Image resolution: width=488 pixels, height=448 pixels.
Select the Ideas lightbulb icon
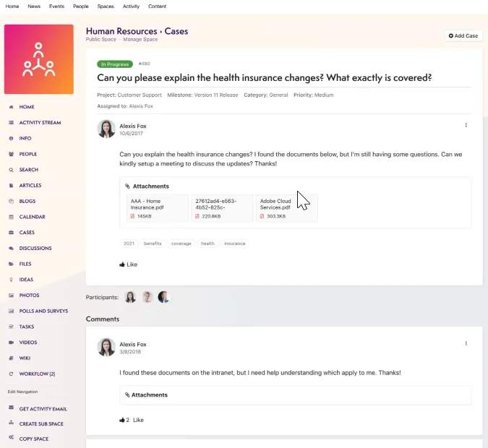tap(11, 280)
